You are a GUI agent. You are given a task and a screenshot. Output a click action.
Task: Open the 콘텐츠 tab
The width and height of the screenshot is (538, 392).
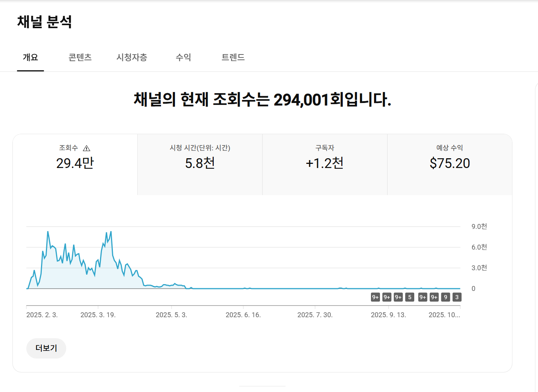[x=80, y=58]
